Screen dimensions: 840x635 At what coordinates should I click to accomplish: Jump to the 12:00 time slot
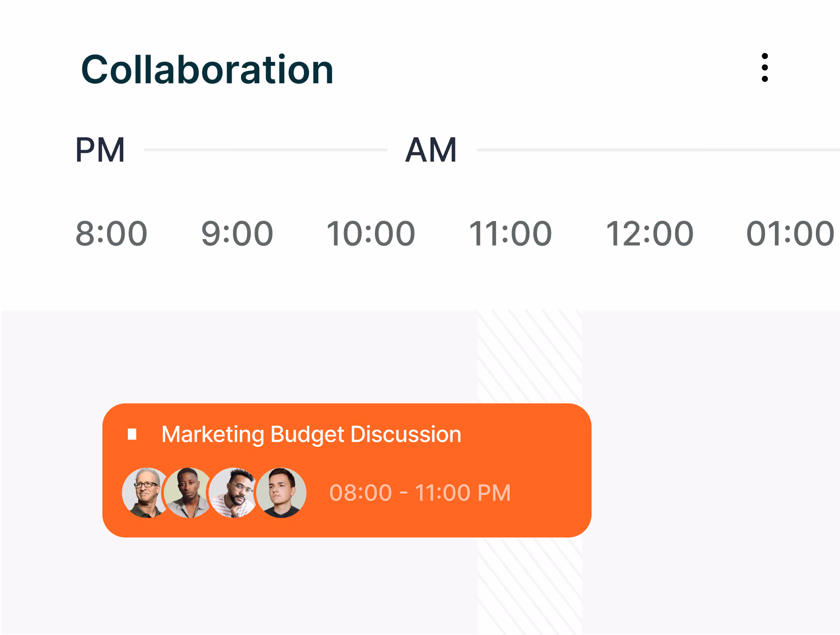coord(649,233)
